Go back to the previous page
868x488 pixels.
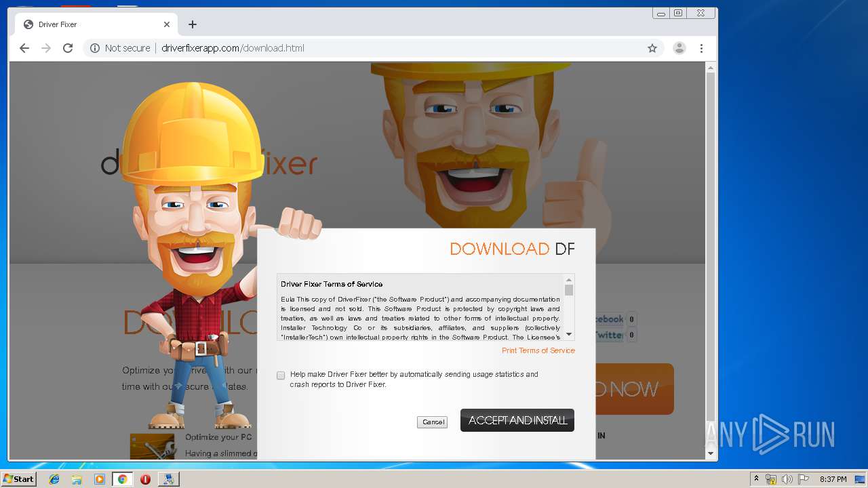(24, 48)
